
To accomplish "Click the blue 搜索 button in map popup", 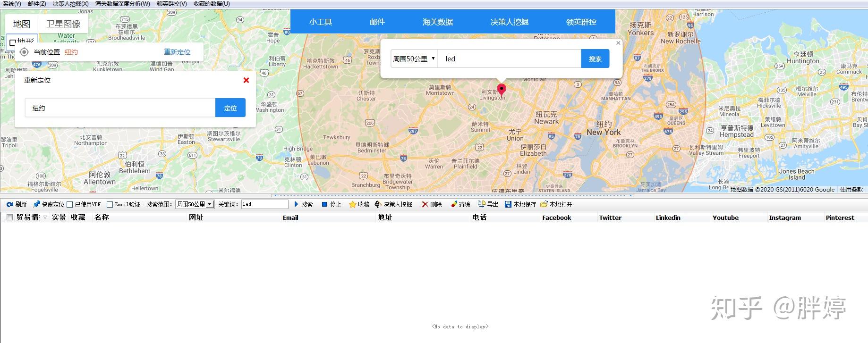I will pos(595,59).
